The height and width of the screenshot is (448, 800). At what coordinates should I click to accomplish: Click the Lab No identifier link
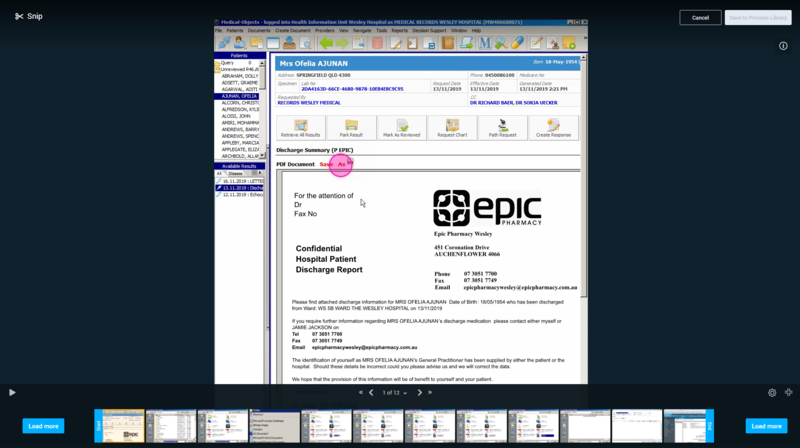[x=352, y=89]
